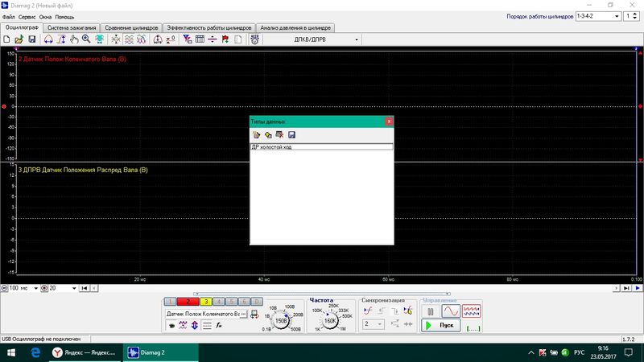Screen dimensions: 644x362
Task: Click the angle gauge toolbar icon
Action: point(158,39)
